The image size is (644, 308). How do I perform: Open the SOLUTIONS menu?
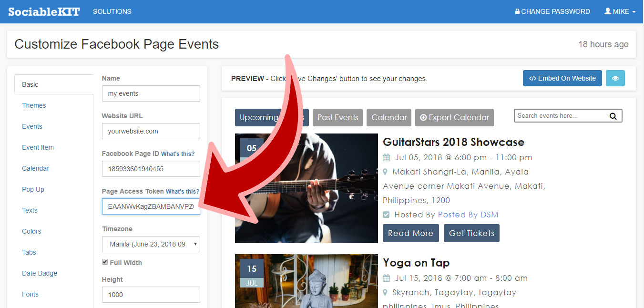[112, 11]
